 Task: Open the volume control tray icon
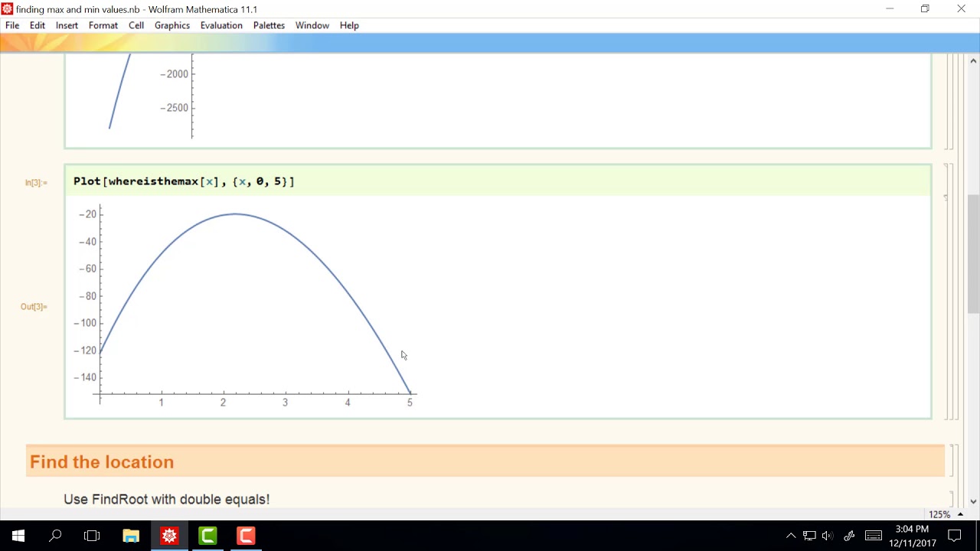(828, 536)
